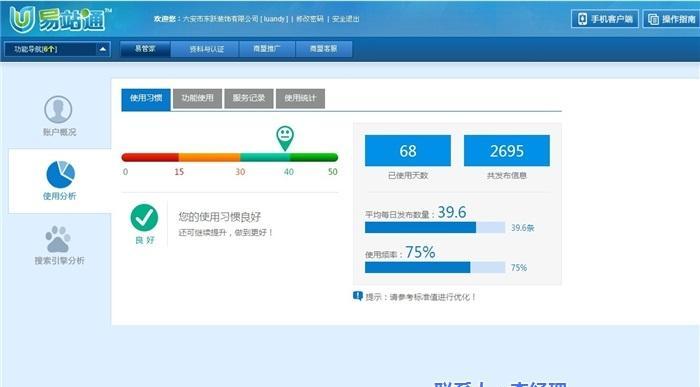
Task: Click the scale value 15
Action: click(179, 172)
